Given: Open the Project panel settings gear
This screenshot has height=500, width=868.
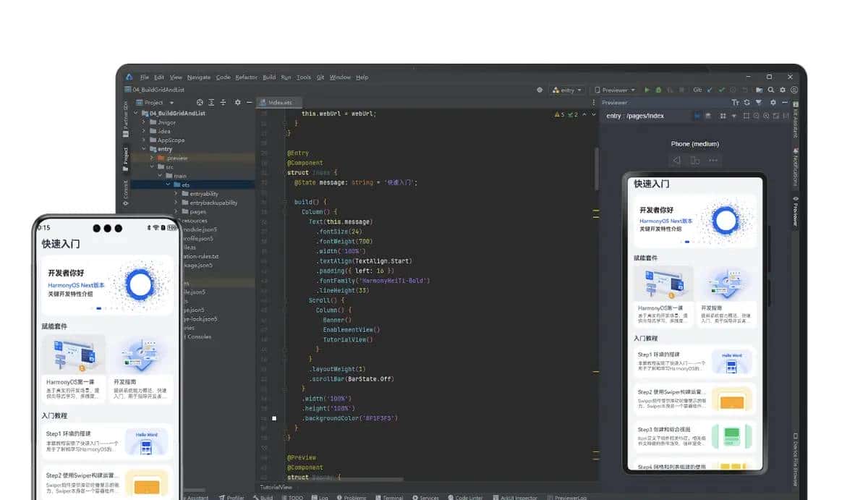Looking at the screenshot, I should pos(237,103).
